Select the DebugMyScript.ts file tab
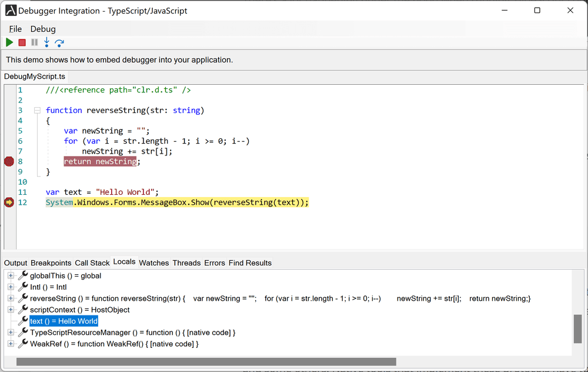 tap(34, 76)
